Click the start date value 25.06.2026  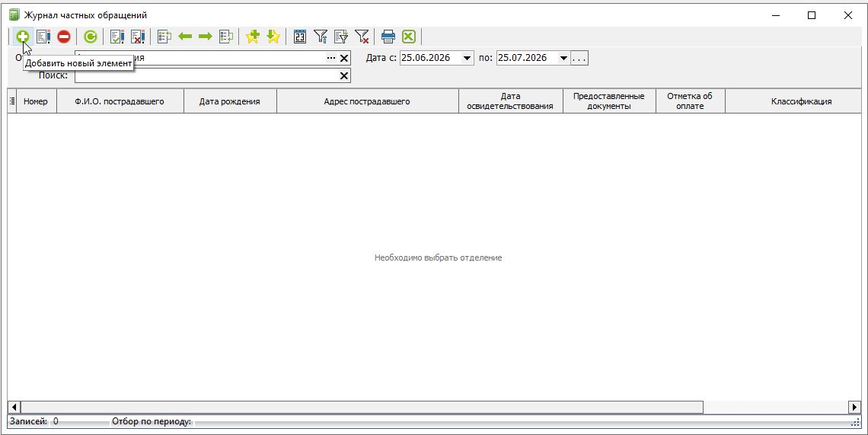(425, 58)
